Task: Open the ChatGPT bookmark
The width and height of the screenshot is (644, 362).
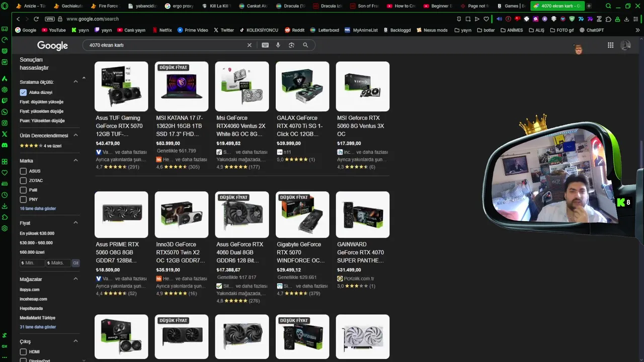Action: tap(592, 30)
